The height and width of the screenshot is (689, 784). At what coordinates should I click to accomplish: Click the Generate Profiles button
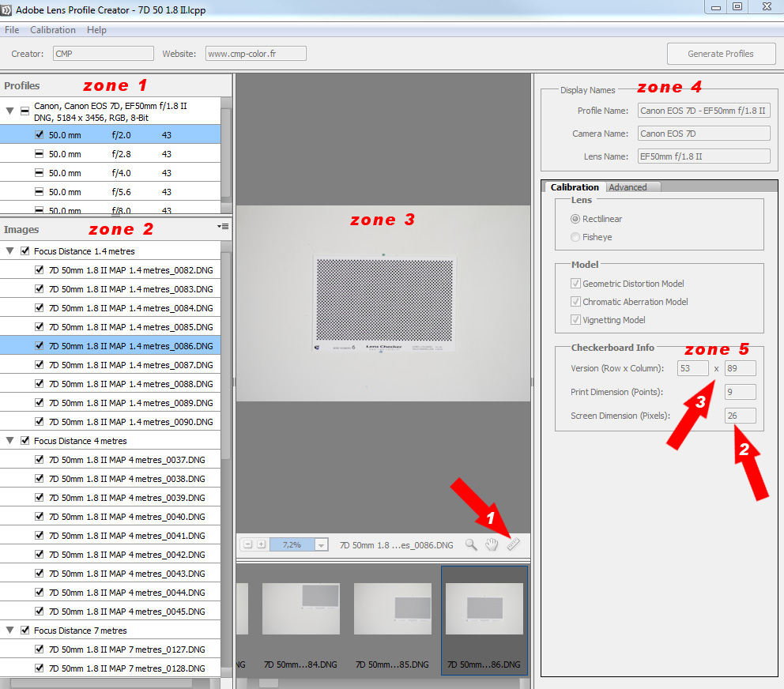(721, 54)
